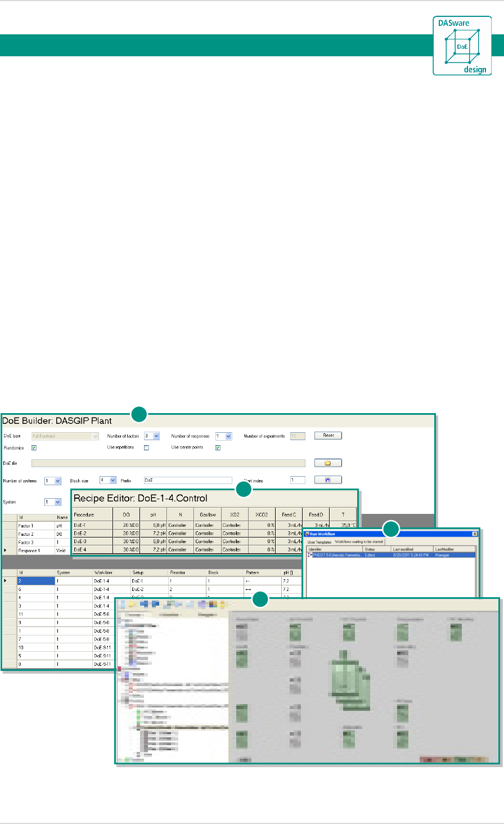Click Feed D column header
The width and height of the screenshot is (504, 824).
316,514
